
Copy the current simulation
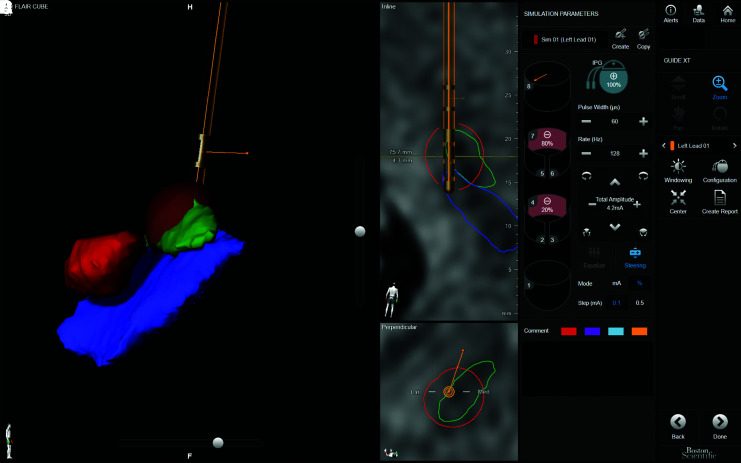[643, 37]
